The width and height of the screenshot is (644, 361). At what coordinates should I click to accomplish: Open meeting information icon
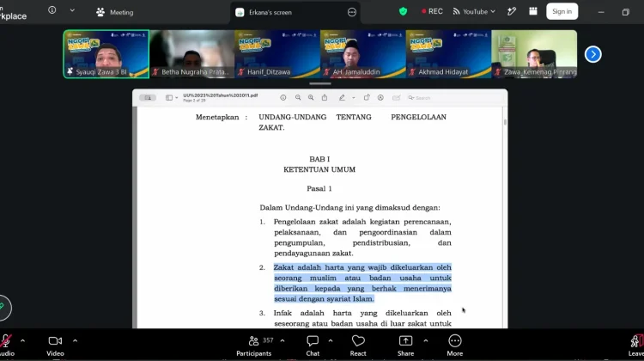pos(52,10)
